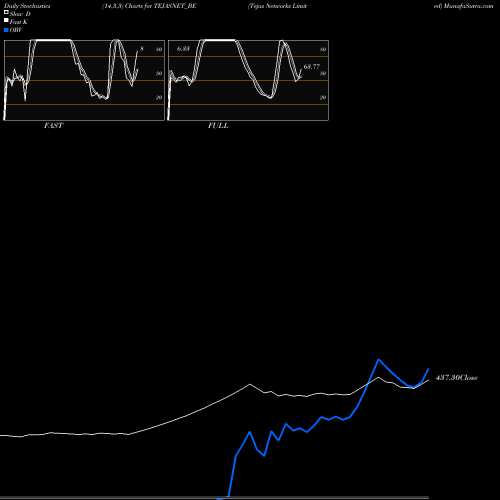Screen dimensions: 500x500
Task: Select the 'Daily Stochastics' title text
Action: (27, 6)
